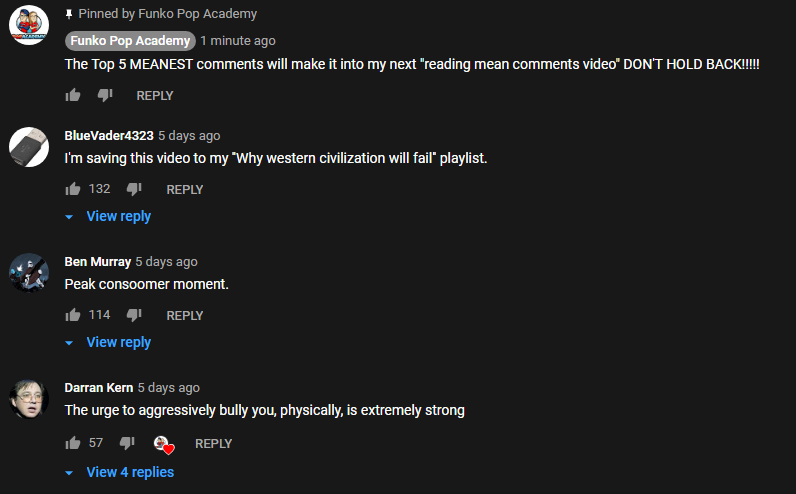Expand View reply under Ben Murray's comment
The height and width of the screenshot is (494, 796).
click(108, 342)
